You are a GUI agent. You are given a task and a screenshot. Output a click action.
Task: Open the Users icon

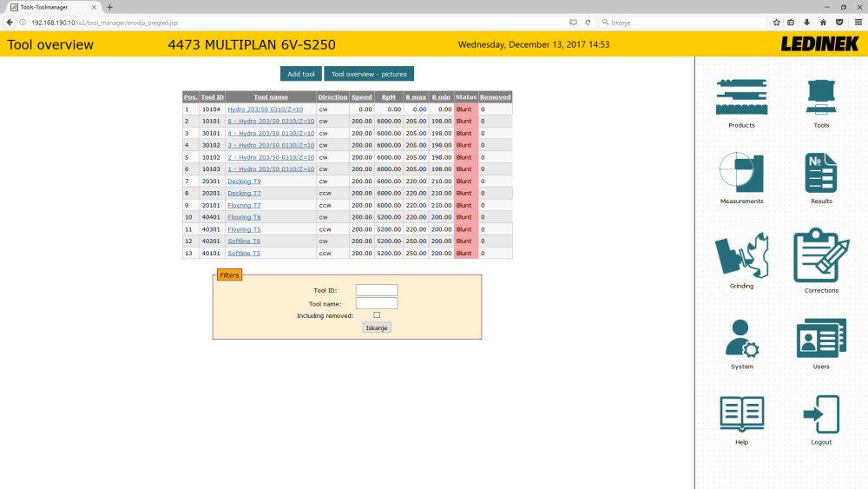[821, 338]
